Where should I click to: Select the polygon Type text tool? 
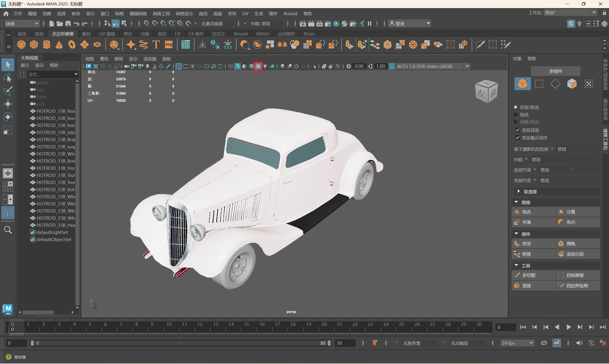(x=156, y=45)
